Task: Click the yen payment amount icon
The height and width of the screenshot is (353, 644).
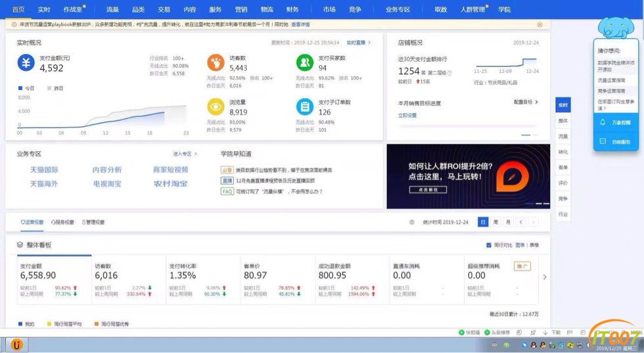Action: (26, 63)
